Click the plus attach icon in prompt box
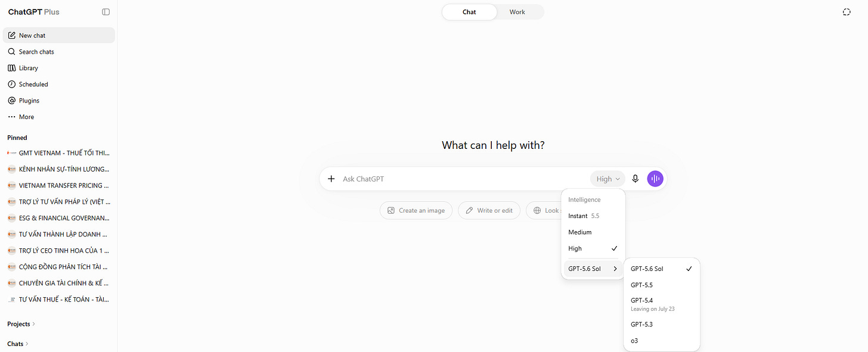 [331, 179]
